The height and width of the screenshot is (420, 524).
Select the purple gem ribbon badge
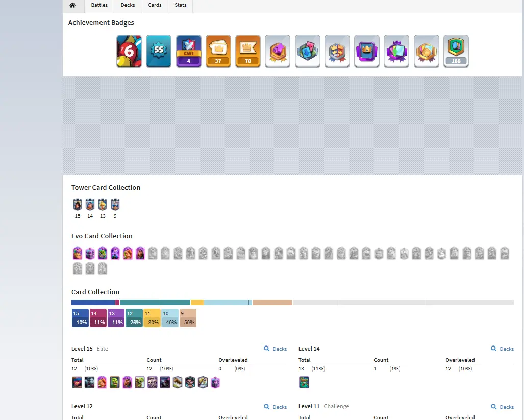(278, 51)
